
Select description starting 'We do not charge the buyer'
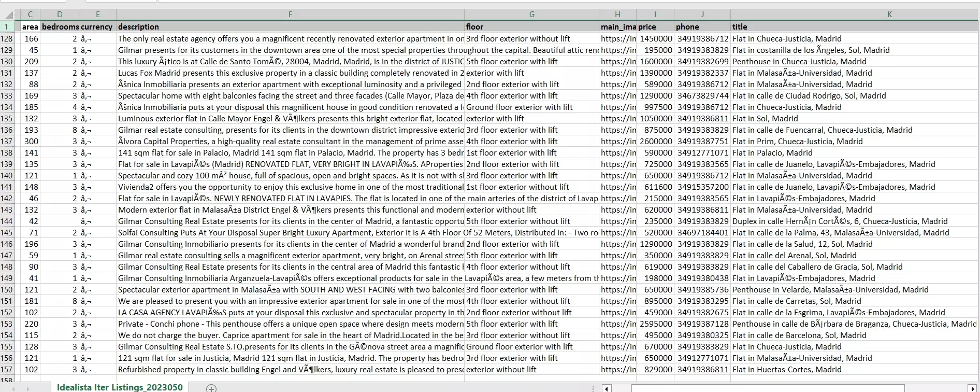(290, 335)
